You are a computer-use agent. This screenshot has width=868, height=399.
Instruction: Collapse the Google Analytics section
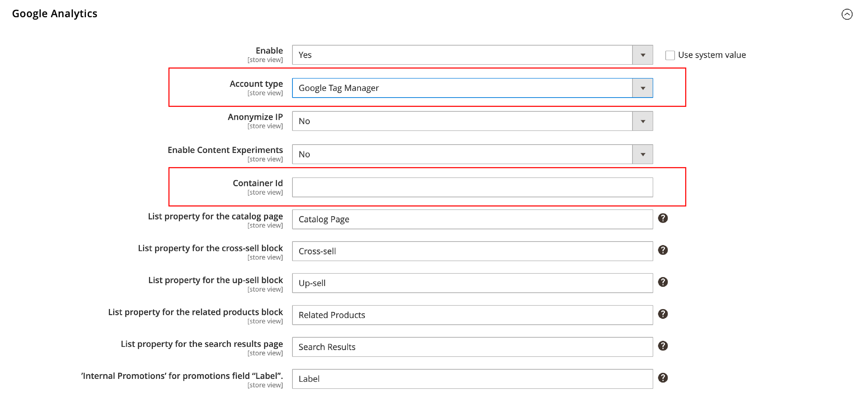(x=847, y=14)
